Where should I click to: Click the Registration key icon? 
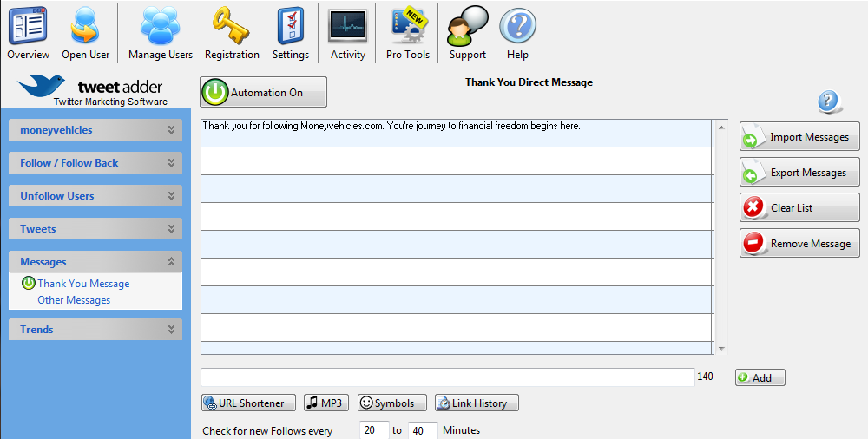[x=232, y=31]
